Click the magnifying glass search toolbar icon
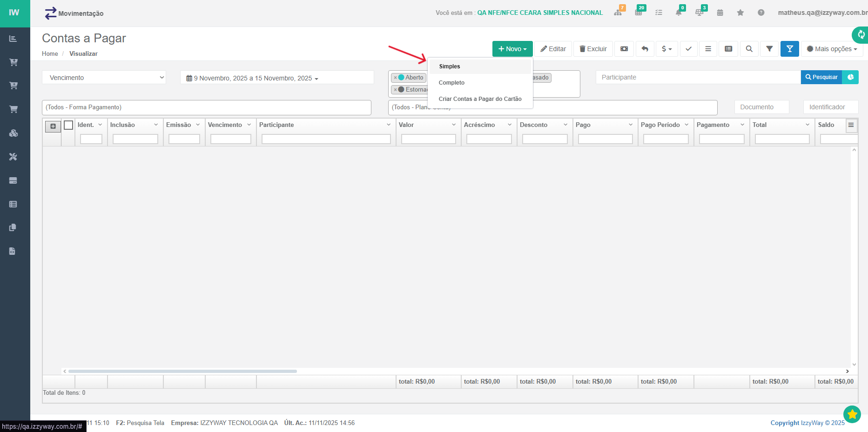Image resolution: width=868 pixels, height=432 pixels. point(749,49)
